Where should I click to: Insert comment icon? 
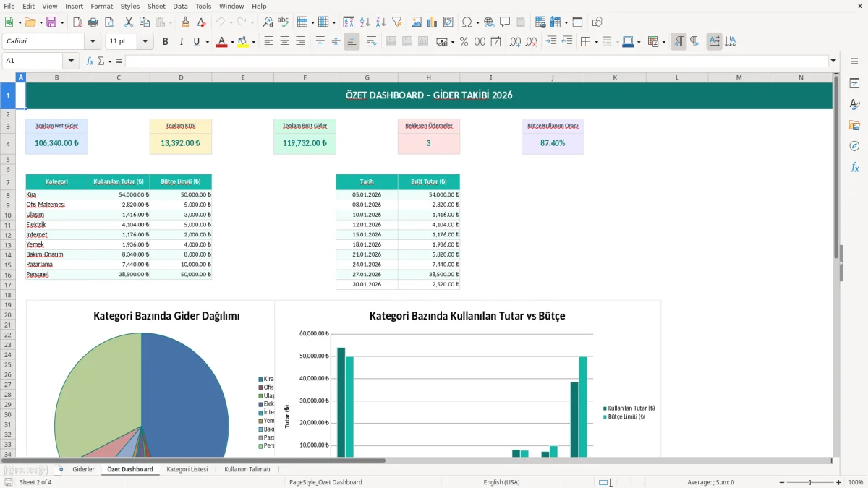505,22
